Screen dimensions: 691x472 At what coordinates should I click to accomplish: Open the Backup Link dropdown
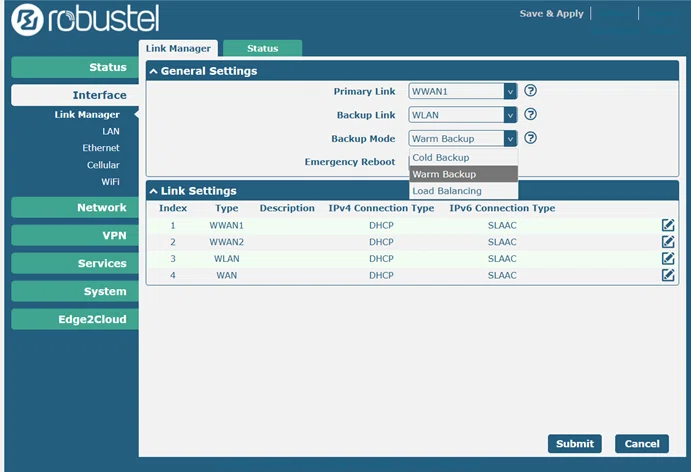pos(463,115)
